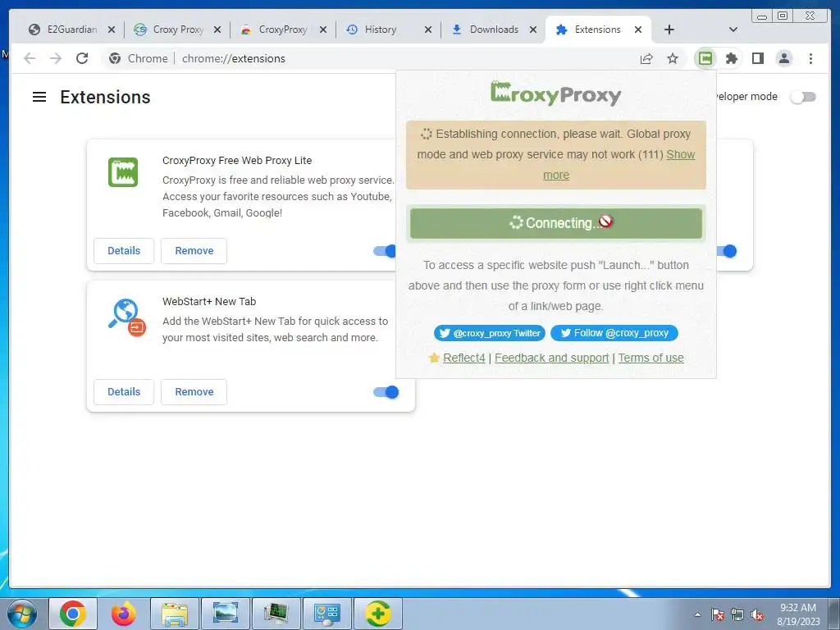Click Follow @croxy_proxy button
Viewport: 840px width, 630px height.
pos(614,333)
